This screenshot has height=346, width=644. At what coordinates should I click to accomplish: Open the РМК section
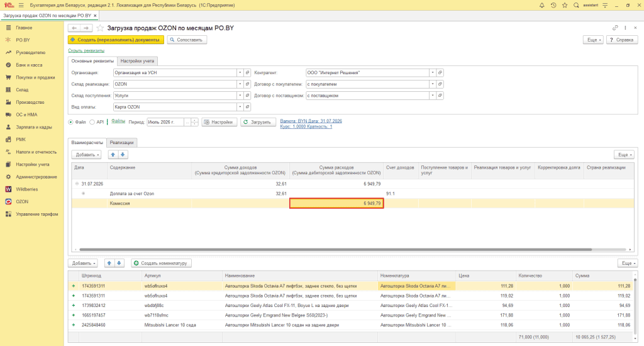tap(21, 139)
